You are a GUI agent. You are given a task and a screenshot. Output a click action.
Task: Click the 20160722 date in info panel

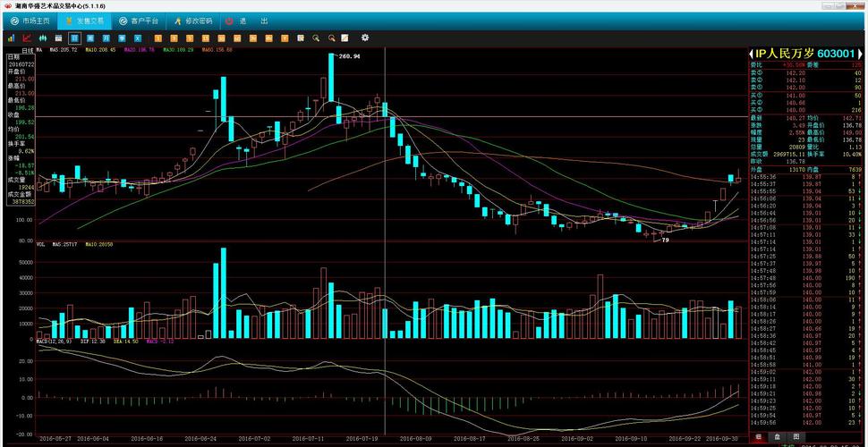tap(21, 64)
